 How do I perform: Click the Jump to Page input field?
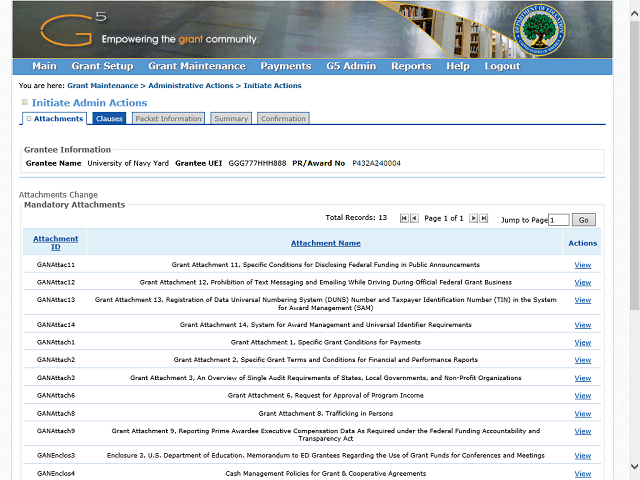pyautogui.click(x=558, y=220)
